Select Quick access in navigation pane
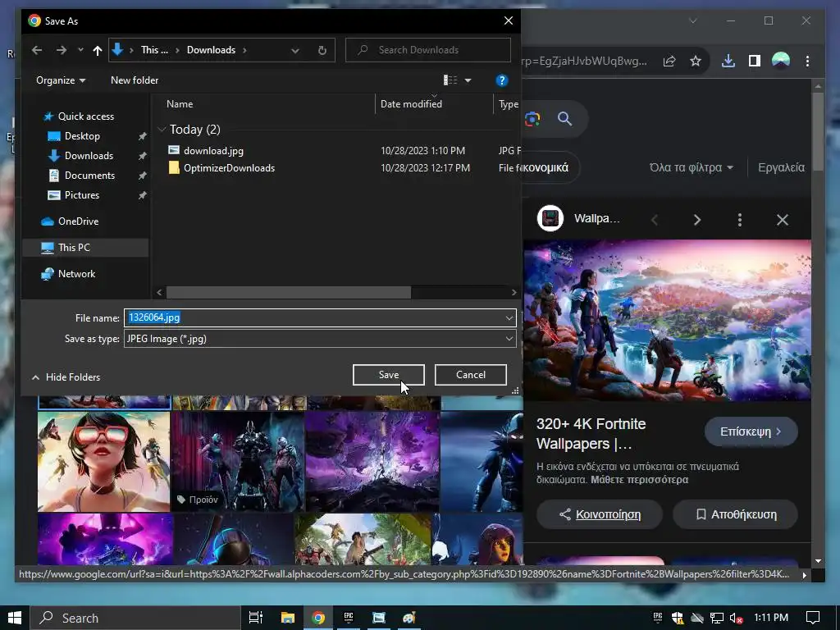 coord(85,116)
